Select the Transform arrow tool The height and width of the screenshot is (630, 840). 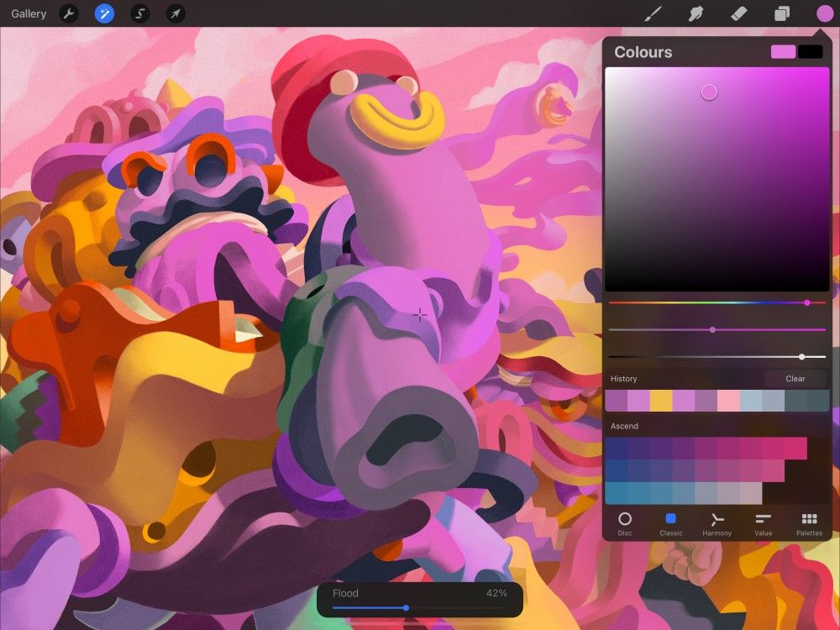tap(175, 13)
